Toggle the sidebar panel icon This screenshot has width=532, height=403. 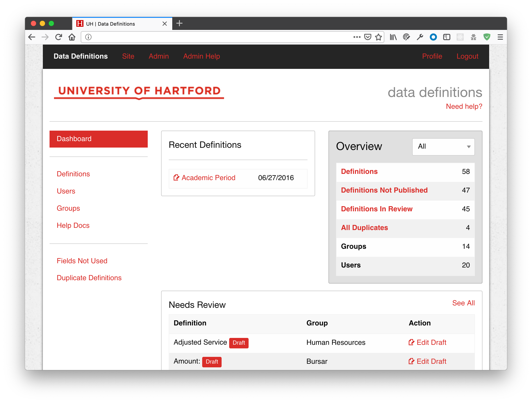[x=447, y=37]
